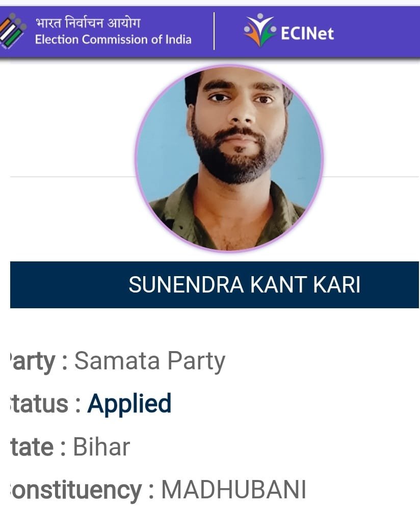Click the horizontal line left of the photo
The image size is (420, 507).
pyautogui.click(x=71, y=177)
